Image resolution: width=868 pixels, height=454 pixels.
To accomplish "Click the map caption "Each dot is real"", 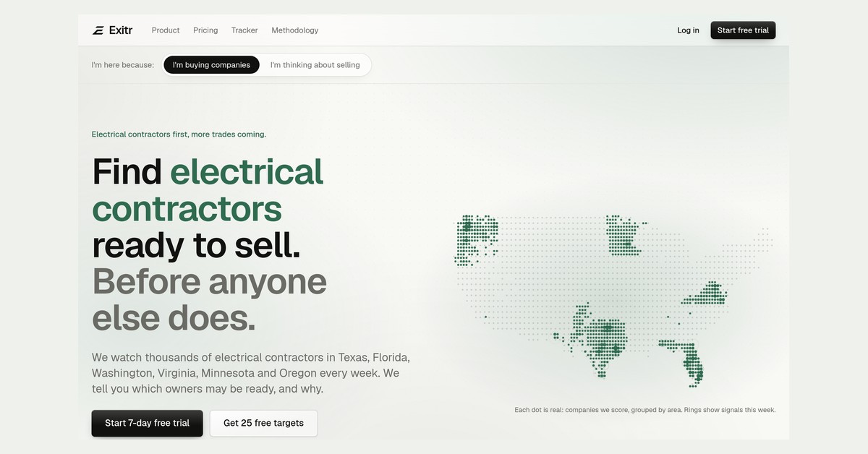I will [645, 410].
